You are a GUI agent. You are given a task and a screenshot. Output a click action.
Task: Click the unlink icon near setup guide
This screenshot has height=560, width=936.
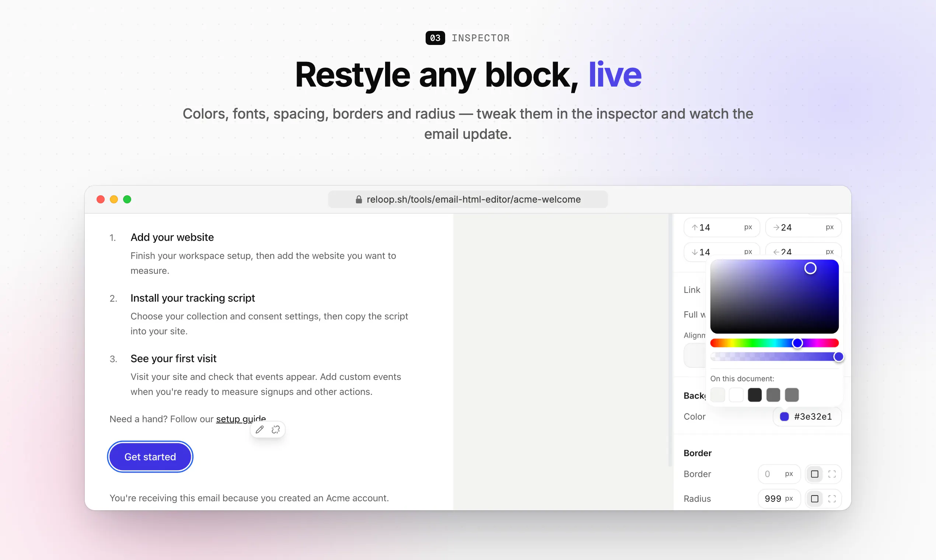click(276, 430)
